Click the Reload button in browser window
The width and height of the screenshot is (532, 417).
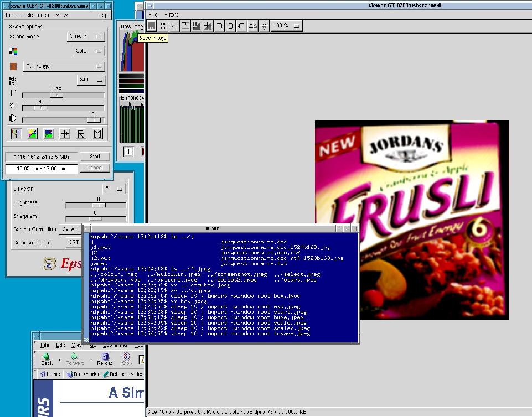click(x=105, y=359)
